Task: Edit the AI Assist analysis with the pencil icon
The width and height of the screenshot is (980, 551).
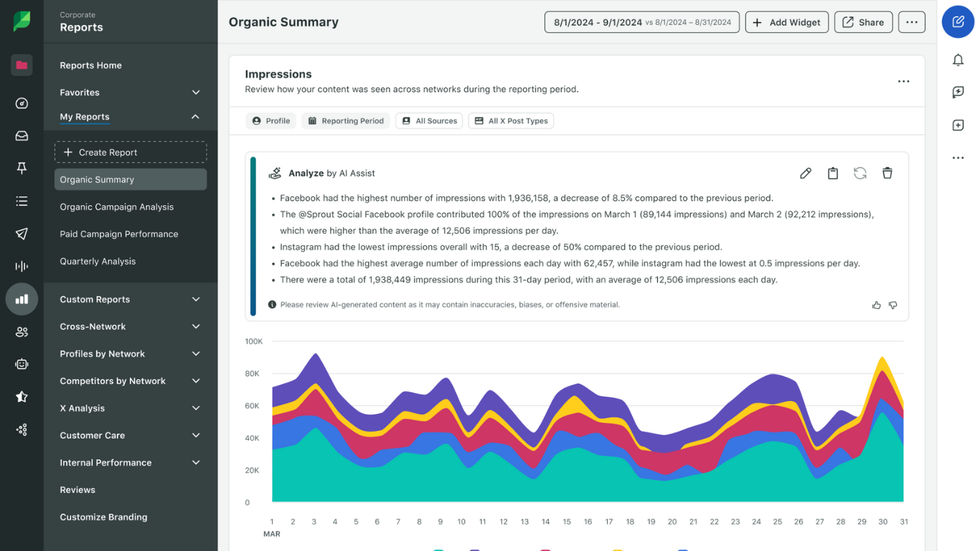Action: [806, 173]
